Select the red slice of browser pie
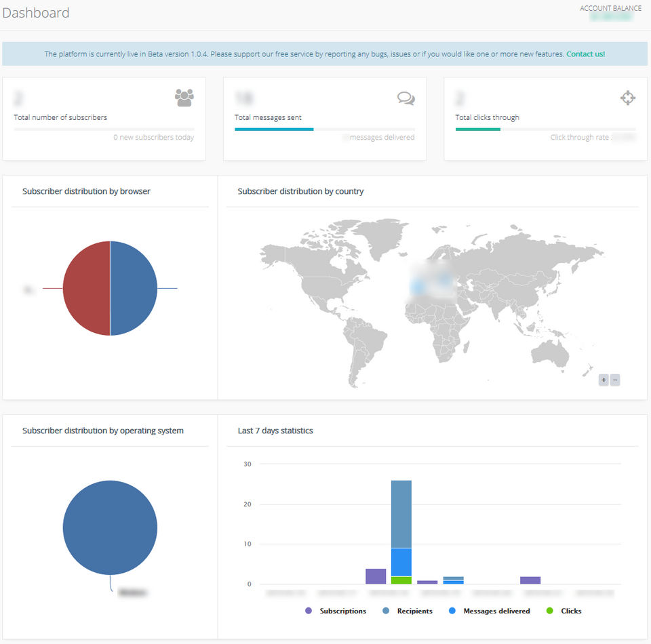 click(x=86, y=288)
